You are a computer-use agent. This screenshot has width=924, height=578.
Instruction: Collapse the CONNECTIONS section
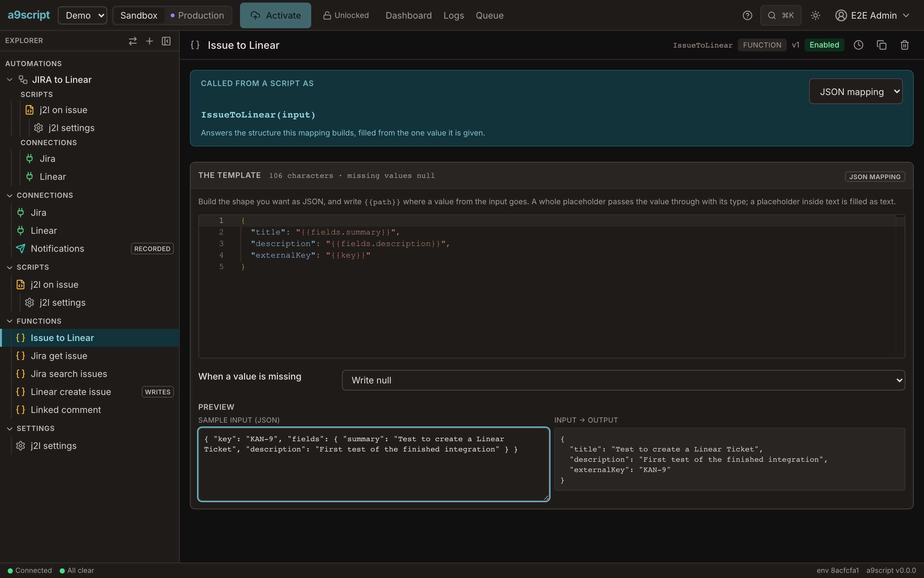10,195
